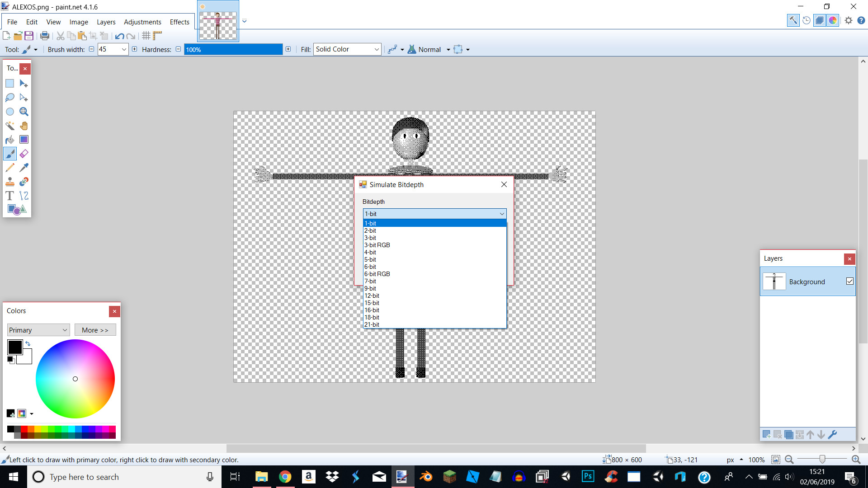Toggle Background layer visibility checkbox
This screenshot has width=868, height=488.
coord(850,281)
